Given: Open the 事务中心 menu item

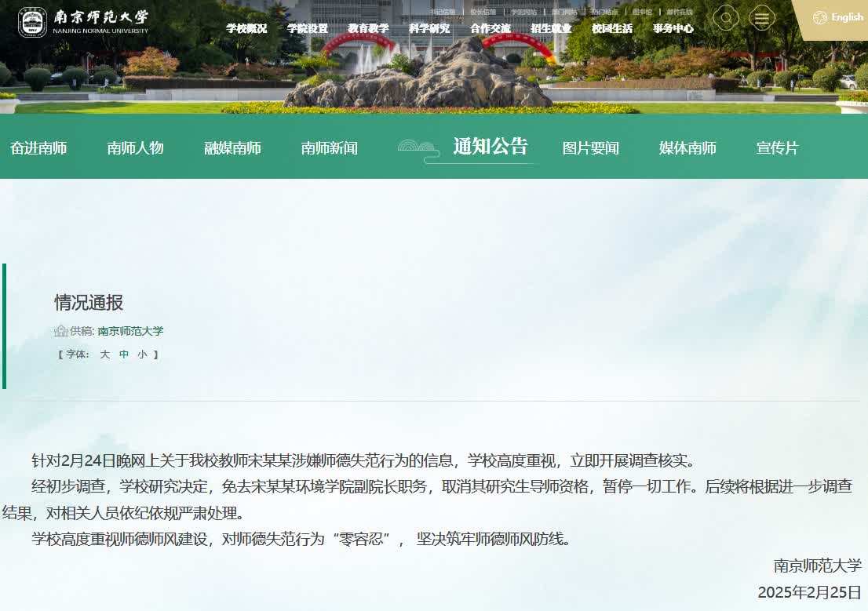Looking at the screenshot, I should pos(673,28).
